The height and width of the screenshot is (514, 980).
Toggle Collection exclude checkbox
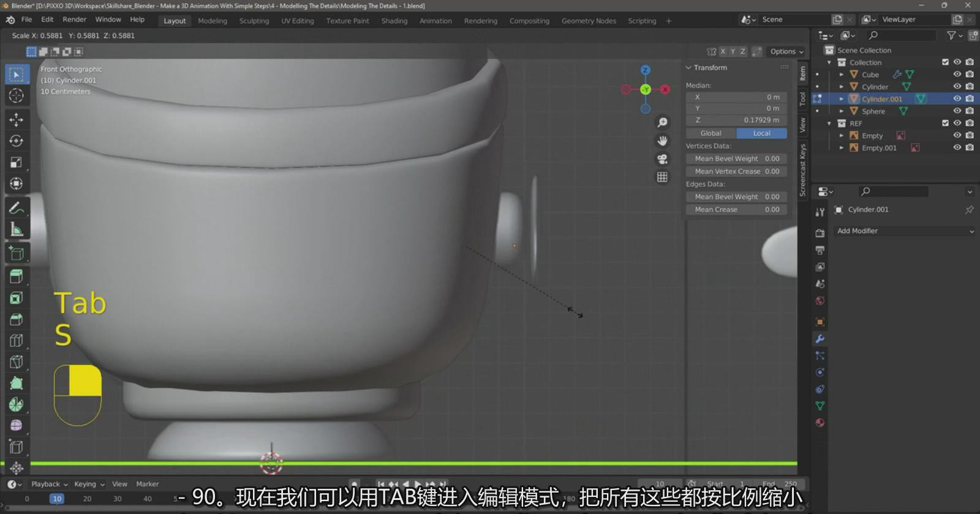(x=945, y=62)
